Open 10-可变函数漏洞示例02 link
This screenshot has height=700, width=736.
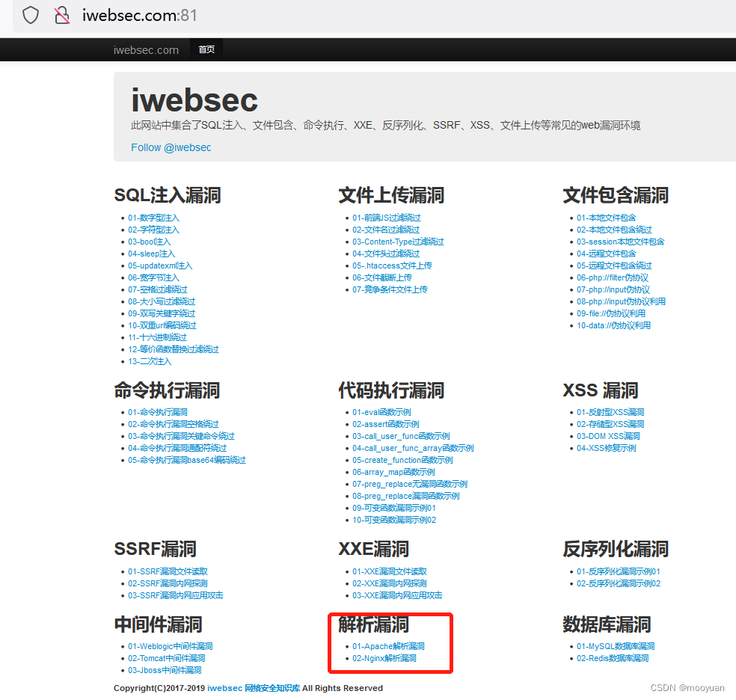(x=394, y=520)
